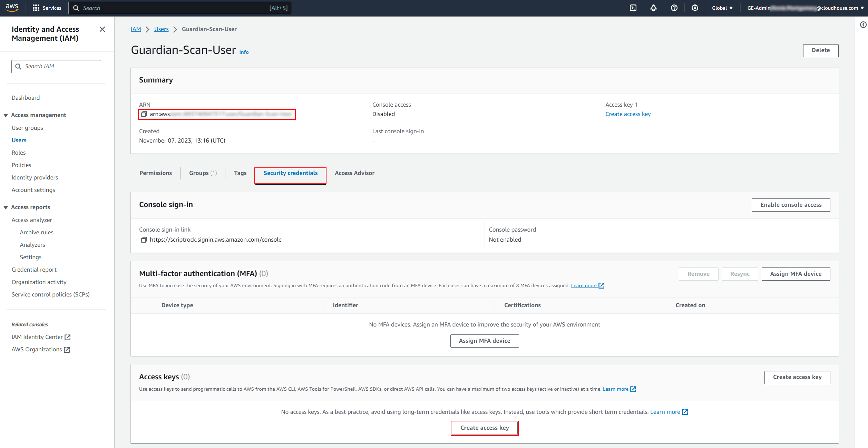Close the IAM navigation panel
The width and height of the screenshot is (868, 448).
[102, 29]
